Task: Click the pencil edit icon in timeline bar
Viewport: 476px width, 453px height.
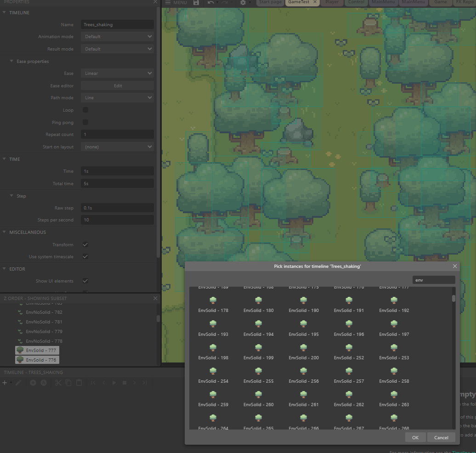Action: (x=18, y=383)
